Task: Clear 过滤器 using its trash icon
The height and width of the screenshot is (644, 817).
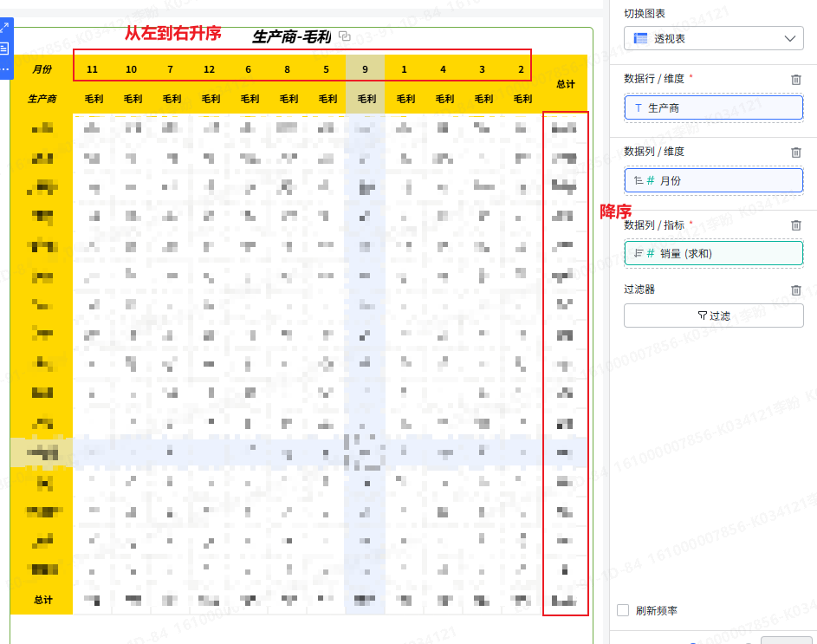Action: (795, 289)
